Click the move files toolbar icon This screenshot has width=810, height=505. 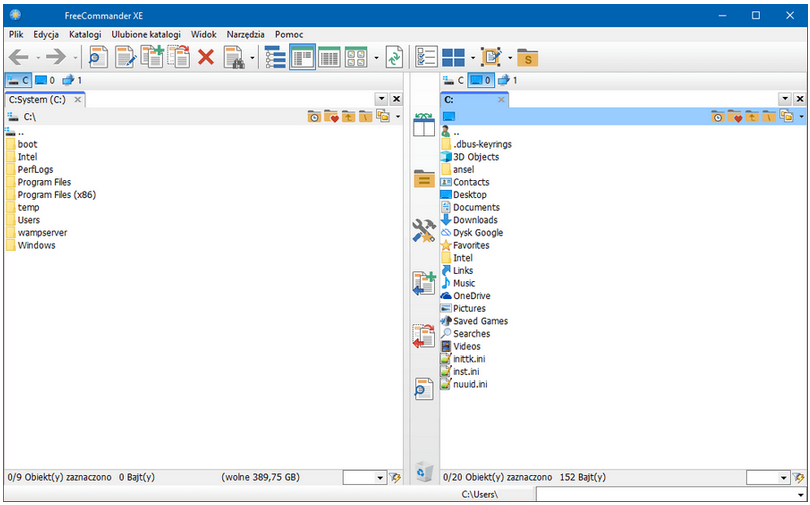point(179,57)
